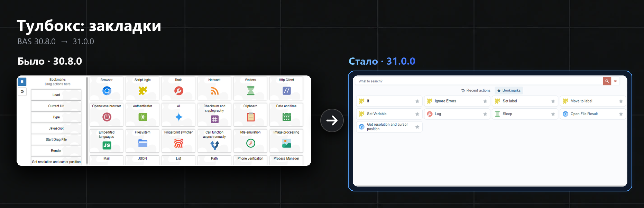
Task: Click the What to search input field
Action: (479, 81)
